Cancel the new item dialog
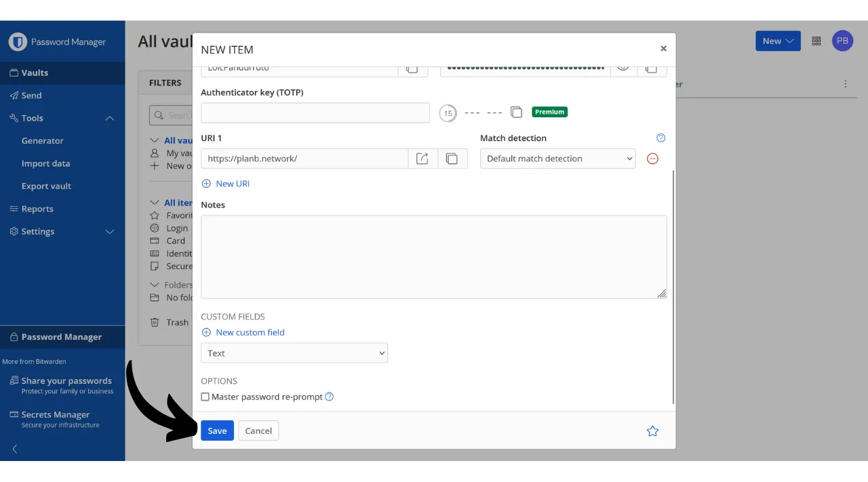This screenshot has height=482, width=868. click(x=258, y=431)
